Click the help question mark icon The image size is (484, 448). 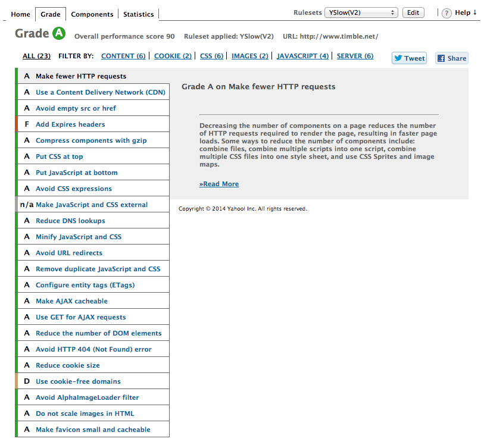[446, 13]
